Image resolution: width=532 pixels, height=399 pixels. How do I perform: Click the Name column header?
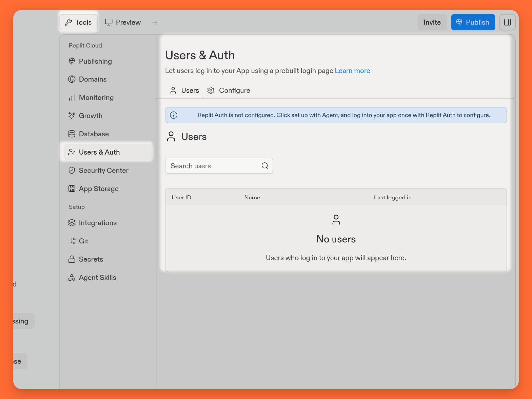(252, 198)
